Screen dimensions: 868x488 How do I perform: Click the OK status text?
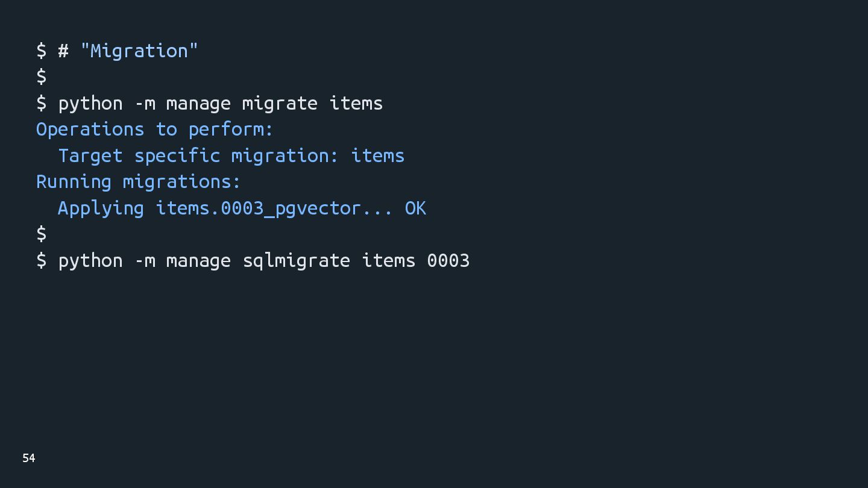pos(415,208)
